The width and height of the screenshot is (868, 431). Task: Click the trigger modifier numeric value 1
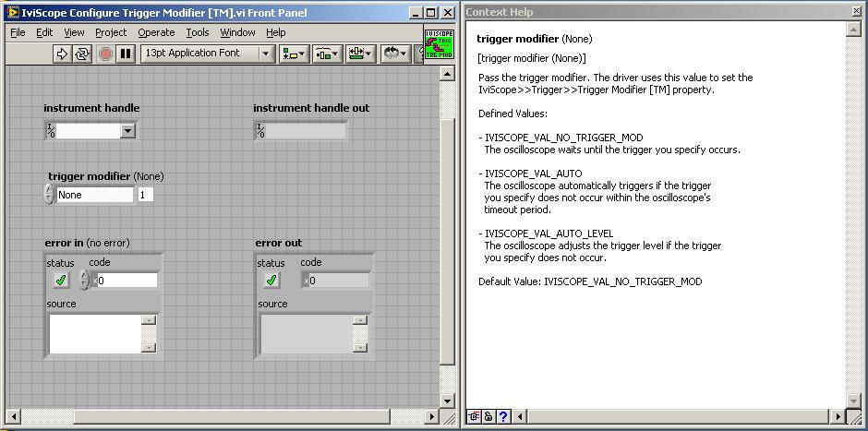(x=145, y=195)
